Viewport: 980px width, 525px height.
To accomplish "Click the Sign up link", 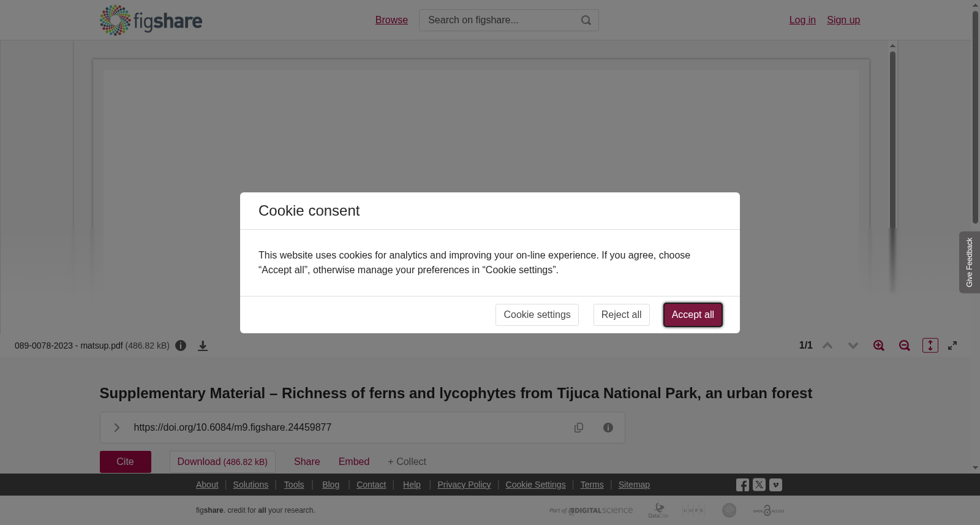I will pos(843,20).
